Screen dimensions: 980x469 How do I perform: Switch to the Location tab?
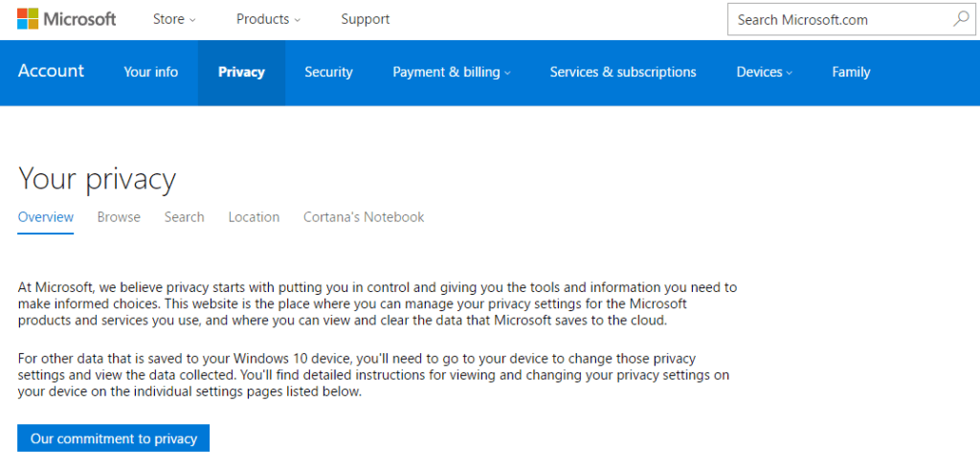click(254, 217)
